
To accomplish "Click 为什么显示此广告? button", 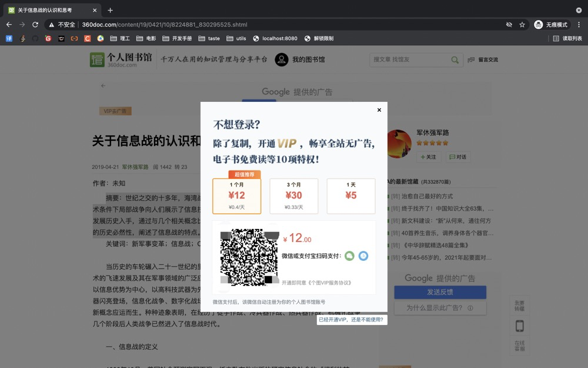I will pyautogui.click(x=440, y=308).
